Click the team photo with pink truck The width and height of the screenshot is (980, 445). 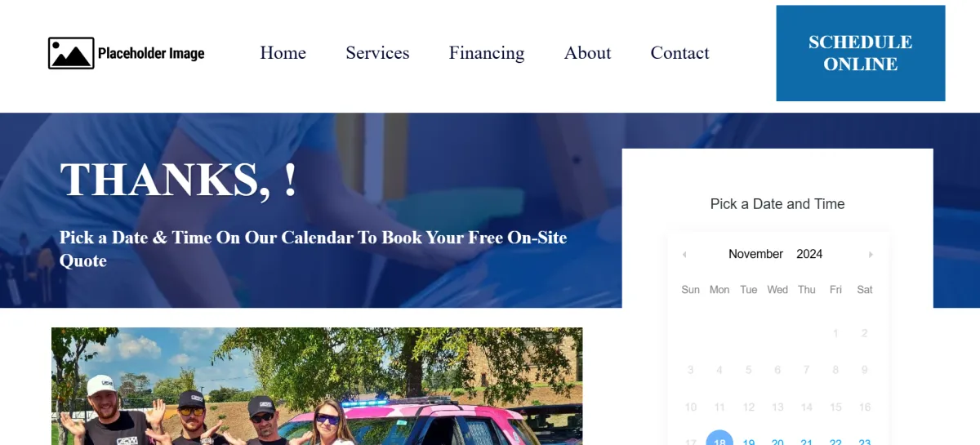pyautogui.click(x=317, y=386)
